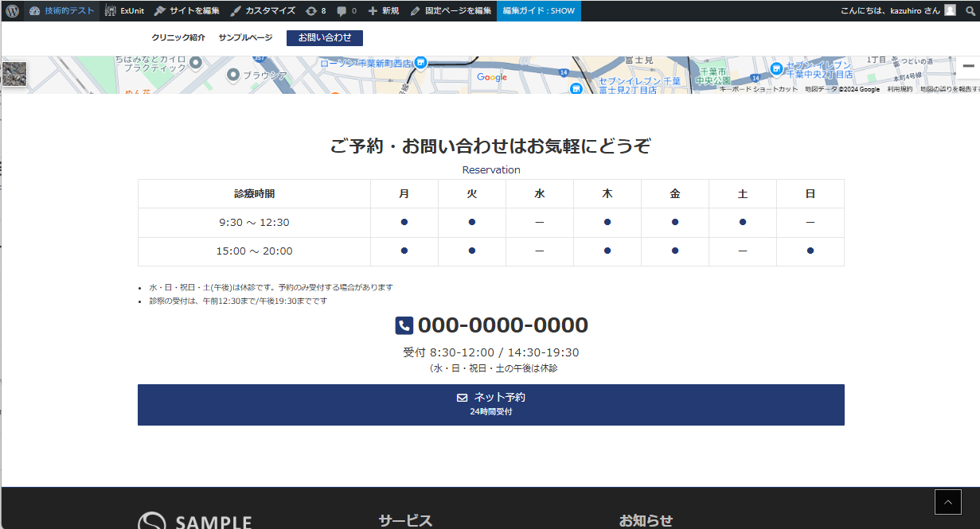Click the Lawson store map marker
This screenshot has width=980, height=529.
pos(420,62)
